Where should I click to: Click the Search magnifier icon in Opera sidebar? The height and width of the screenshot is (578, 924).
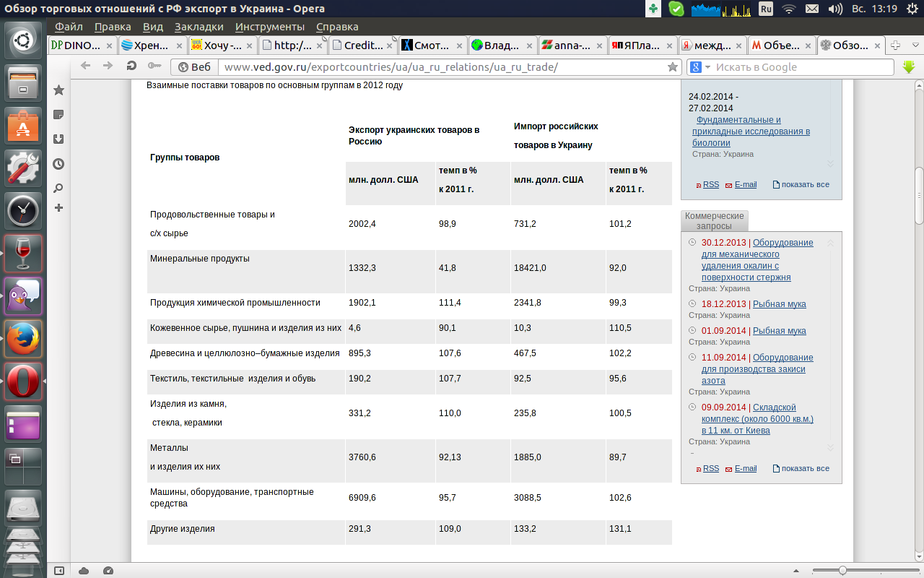(58, 188)
